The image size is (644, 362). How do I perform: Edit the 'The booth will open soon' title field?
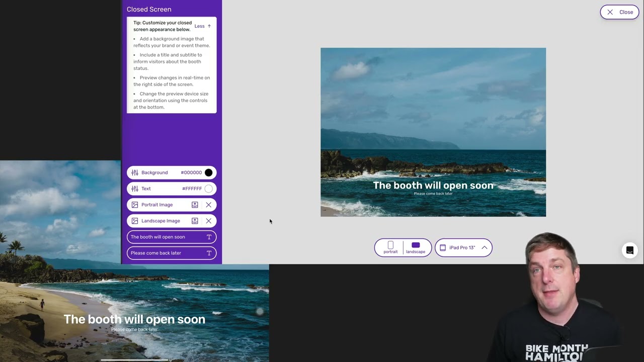[x=172, y=237]
